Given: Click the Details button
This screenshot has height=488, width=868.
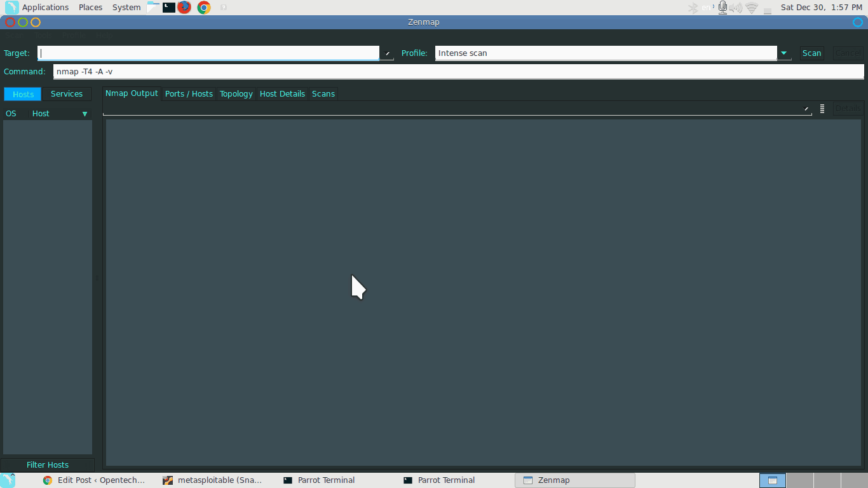Looking at the screenshot, I should pyautogui.click(x=848, y=109).
